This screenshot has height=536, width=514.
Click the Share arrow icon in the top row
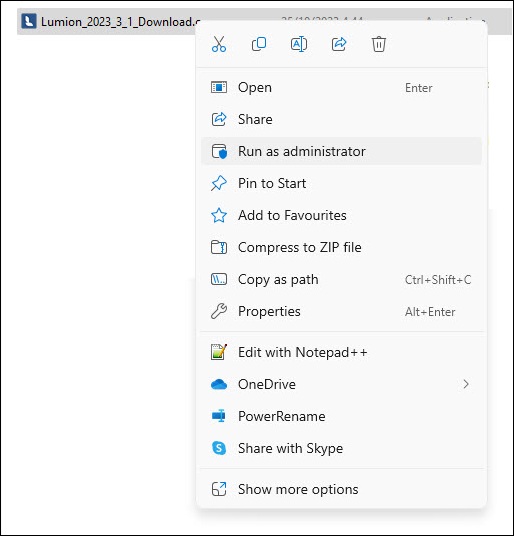pyautogui.click(x=339, y=44)
